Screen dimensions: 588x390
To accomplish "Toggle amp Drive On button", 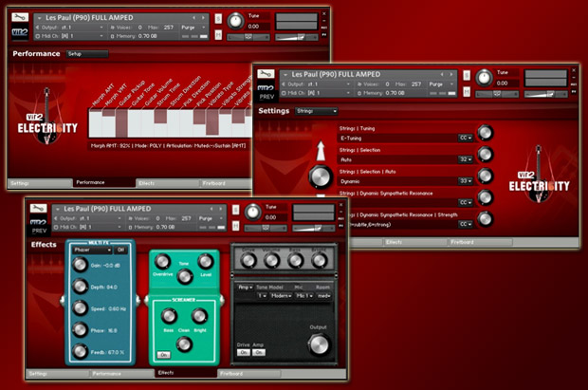I will 244,352.
